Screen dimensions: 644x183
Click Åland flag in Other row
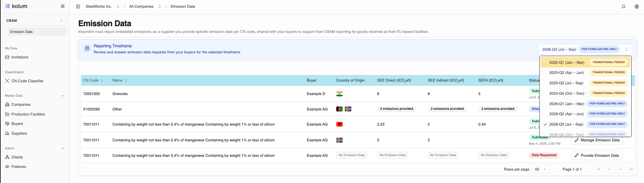348,109
